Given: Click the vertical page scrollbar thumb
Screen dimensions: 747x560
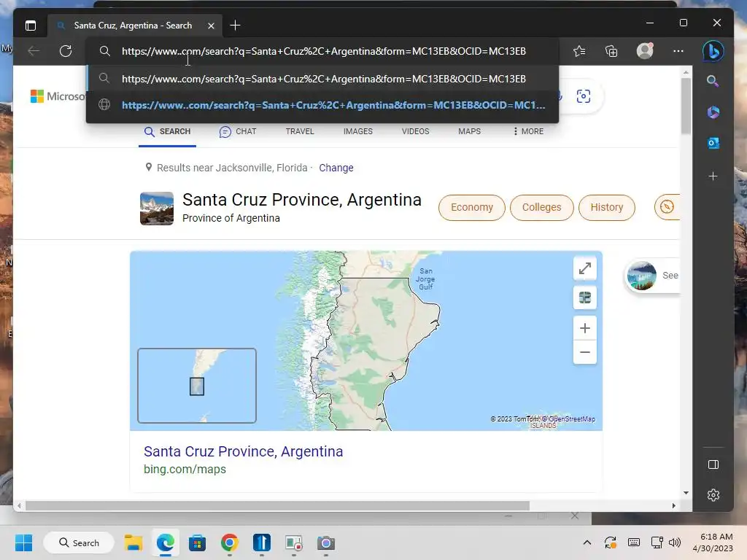Looking at the screenshot, I should tap(686, 106).
